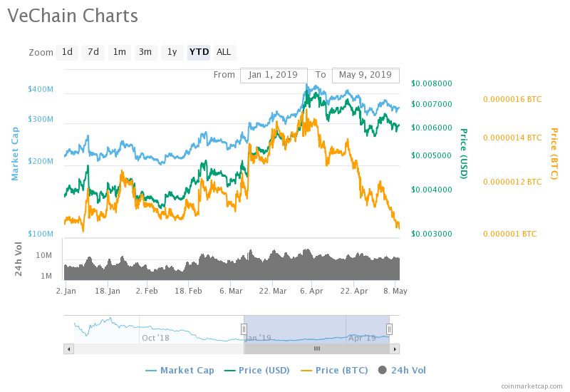
Task: Select the 7d zoom range
Action: (x=93, y=52)
